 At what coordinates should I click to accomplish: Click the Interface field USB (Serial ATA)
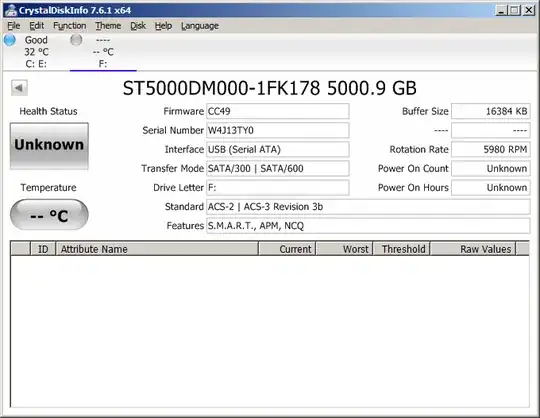pos(278,149)
